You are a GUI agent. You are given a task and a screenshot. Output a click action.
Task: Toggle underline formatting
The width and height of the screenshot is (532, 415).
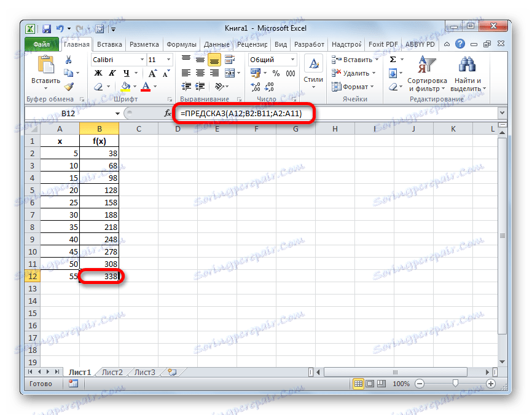pos(125,73)
